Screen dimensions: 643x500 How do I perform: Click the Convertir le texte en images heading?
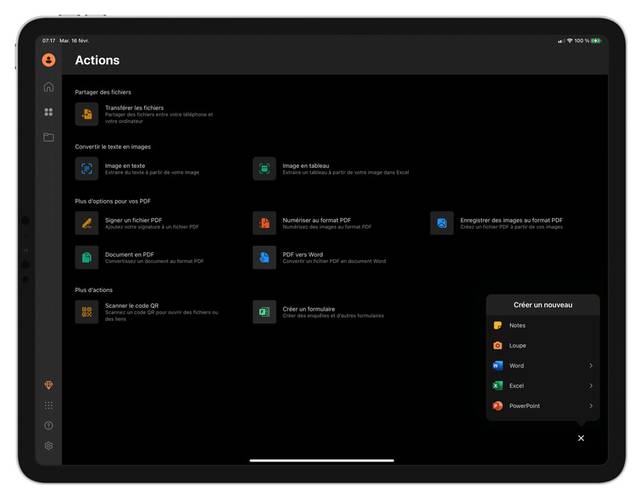(113, 146)
